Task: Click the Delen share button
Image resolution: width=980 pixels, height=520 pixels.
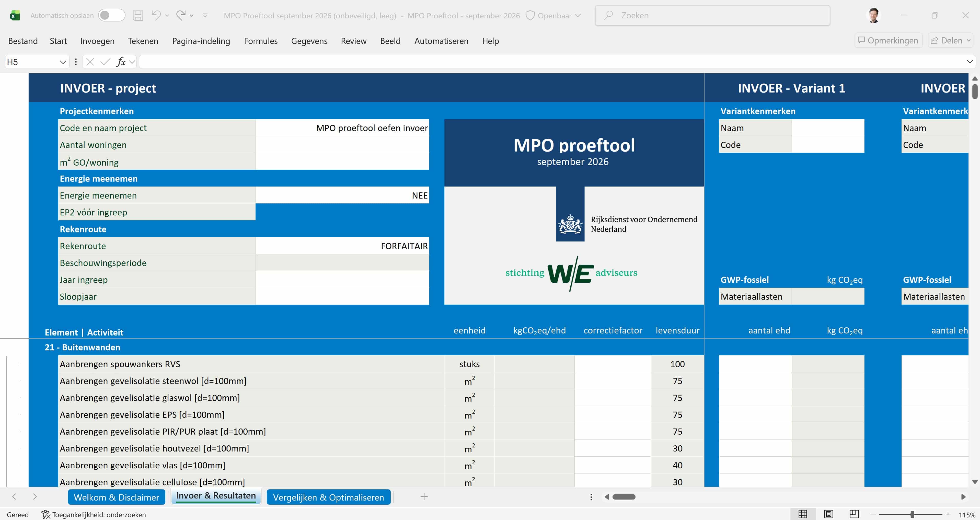Action: coord(950,40)
